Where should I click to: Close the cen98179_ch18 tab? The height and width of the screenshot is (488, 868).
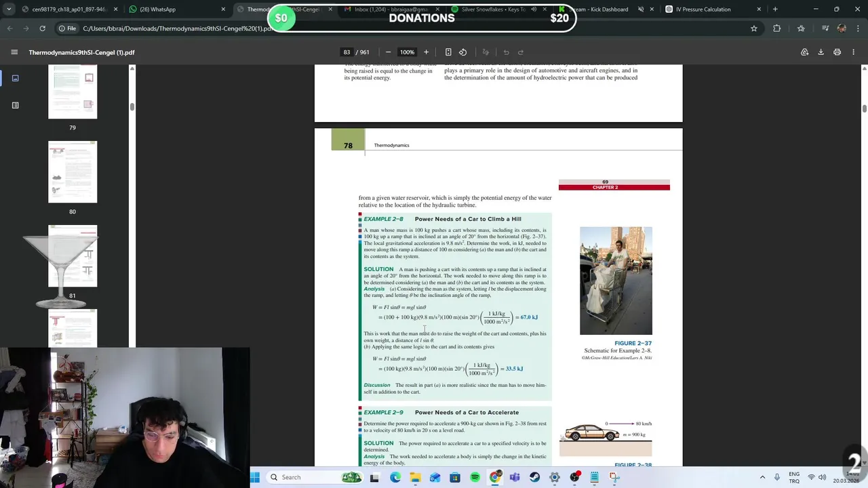(115, 9)
